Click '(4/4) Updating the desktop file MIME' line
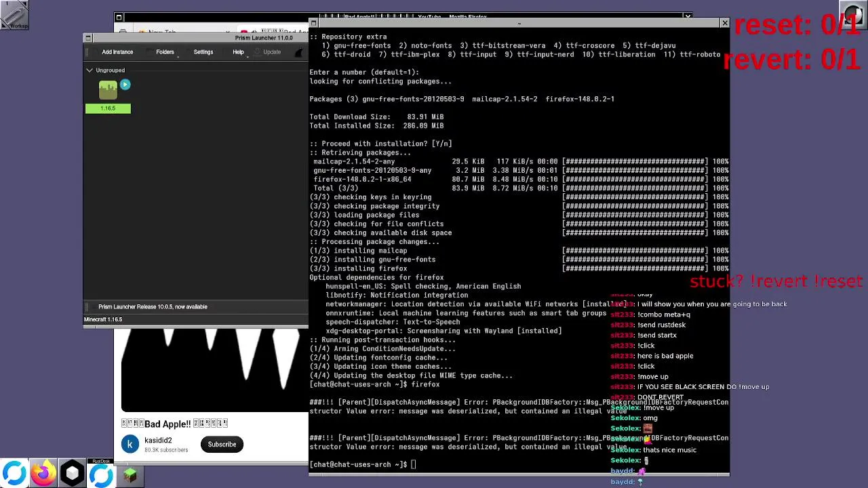 click(411, 376)
